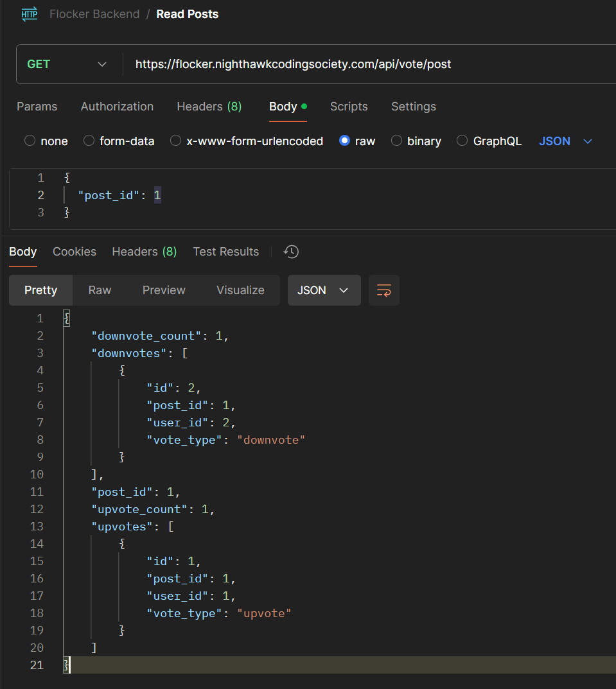View the Test Results tab
This screenshot has width=616, height=689.
coord(225,252)
